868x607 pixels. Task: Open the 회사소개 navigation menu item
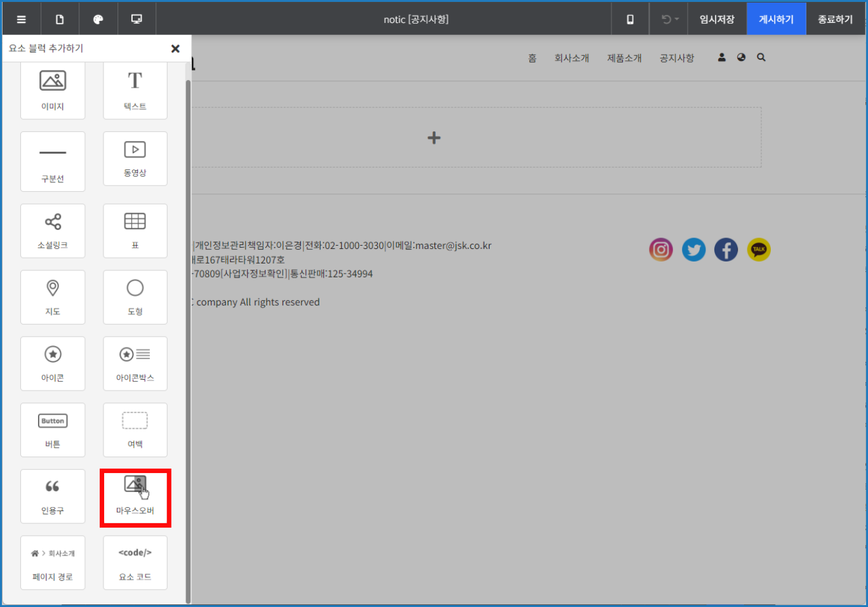click(x=571, y=58)
